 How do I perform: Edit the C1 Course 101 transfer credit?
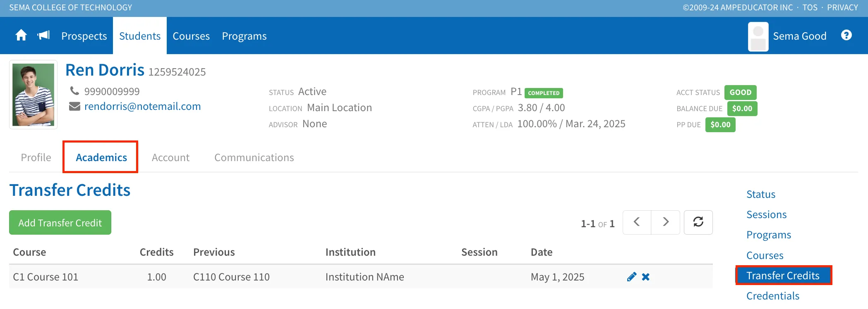(631, 277)
